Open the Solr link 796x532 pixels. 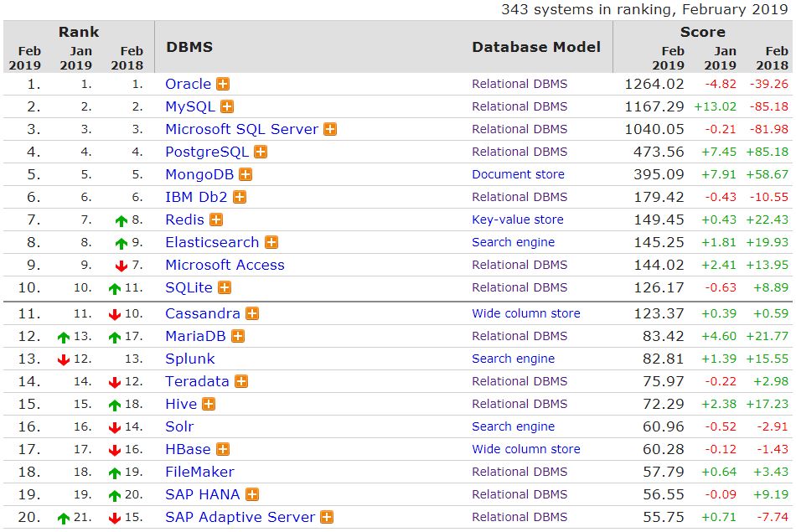pos(179,426)
